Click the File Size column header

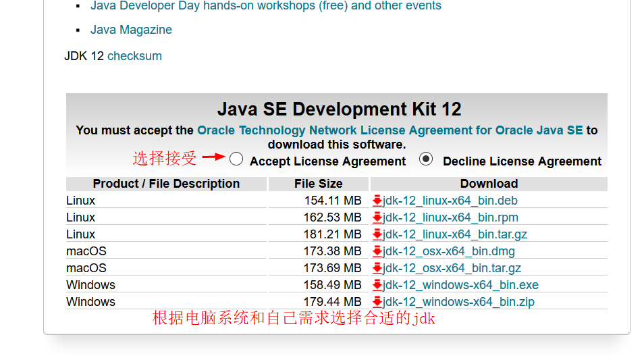[x=319, y=184]
